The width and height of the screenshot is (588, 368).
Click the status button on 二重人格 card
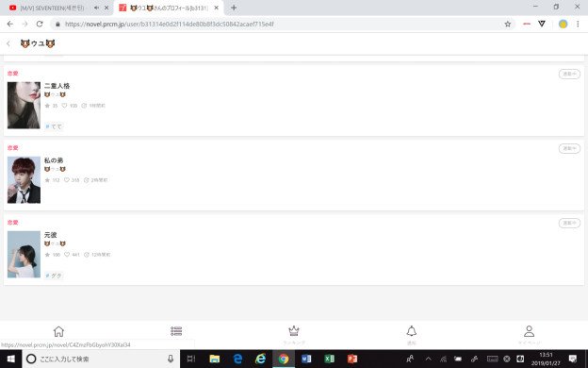[569, 74]
